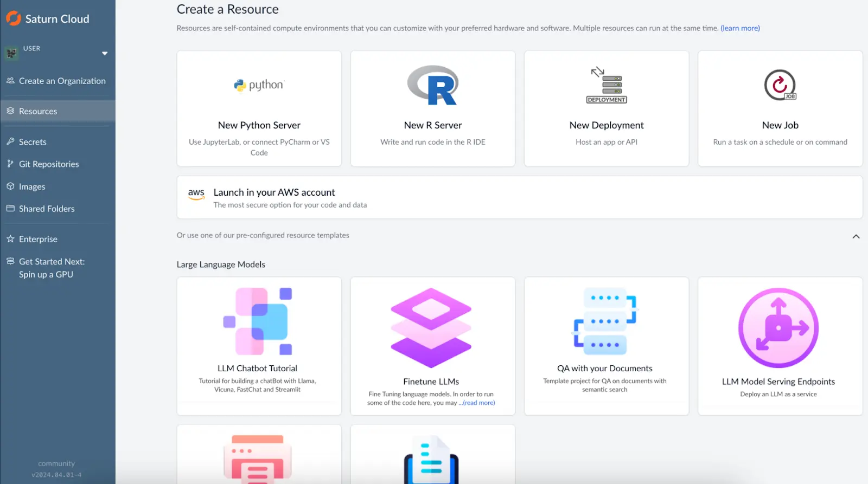
Task: Click 'Host an app or API' description
Action: click(607, 142)
